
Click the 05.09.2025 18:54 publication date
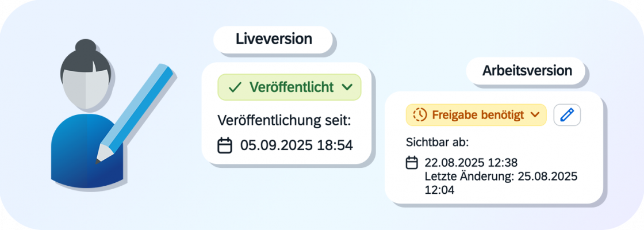tap(296, 145)
